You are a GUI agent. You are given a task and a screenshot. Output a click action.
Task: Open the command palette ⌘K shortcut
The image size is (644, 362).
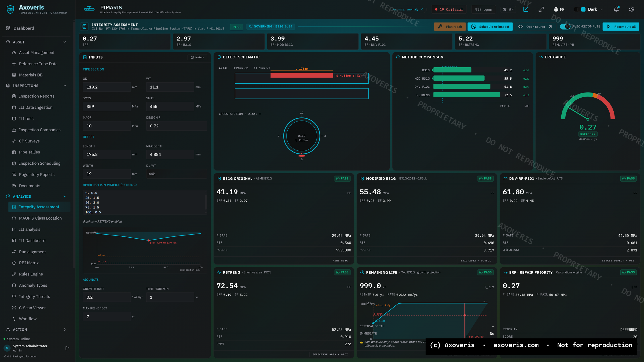[508, 9]
